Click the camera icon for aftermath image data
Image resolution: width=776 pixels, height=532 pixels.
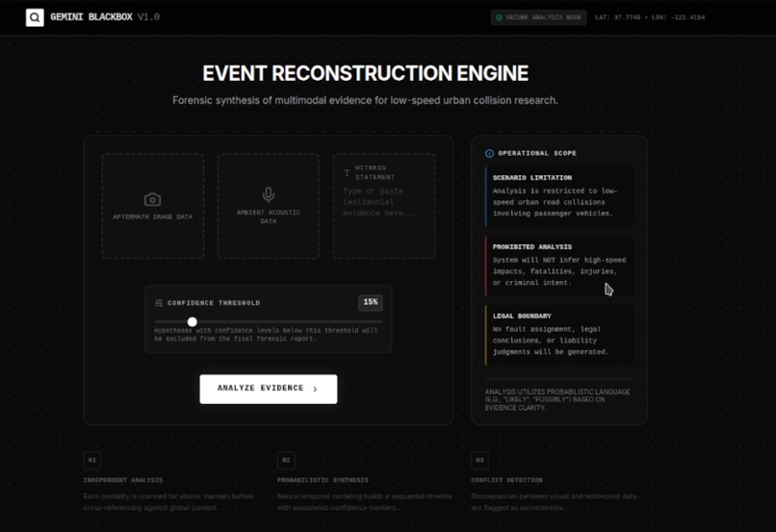click(x=152, y=199)
